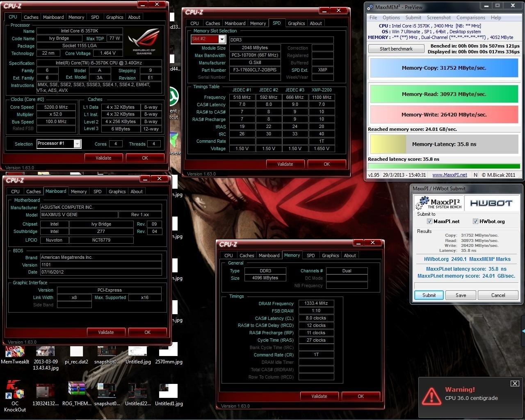The height and width of the screenshot is (420, 525).
Task: Click OK in the SPD tab window
Action: (326, 164)
